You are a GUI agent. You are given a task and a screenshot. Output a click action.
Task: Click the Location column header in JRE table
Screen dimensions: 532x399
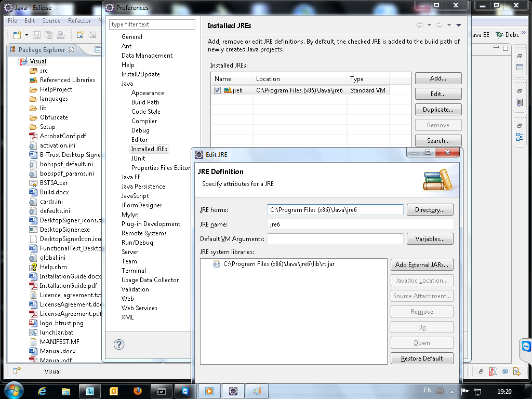pyautogui.click(x=300, y=79)
